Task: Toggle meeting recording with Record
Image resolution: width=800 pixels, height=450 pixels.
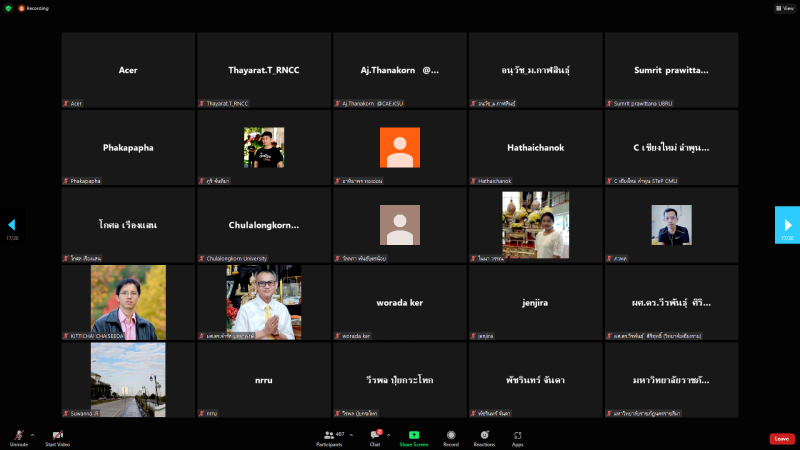Action: (x=451, y=436)
